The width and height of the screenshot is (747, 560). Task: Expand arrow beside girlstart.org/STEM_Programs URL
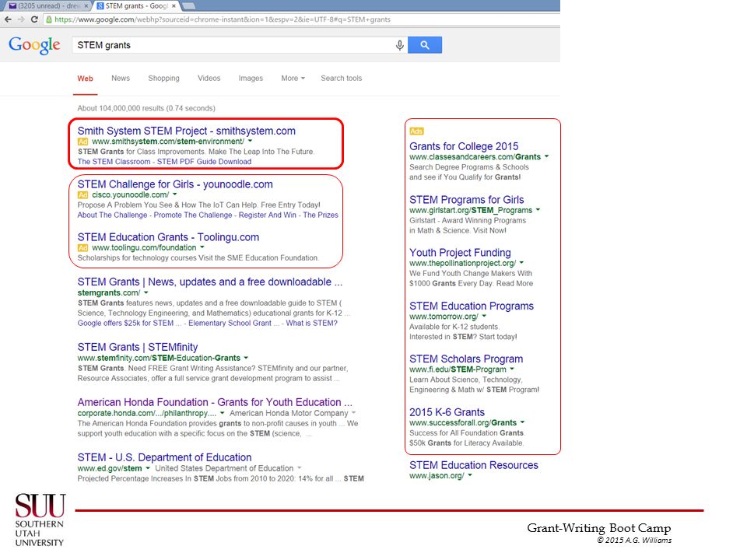pyautogui.click(x=538, y=209)
